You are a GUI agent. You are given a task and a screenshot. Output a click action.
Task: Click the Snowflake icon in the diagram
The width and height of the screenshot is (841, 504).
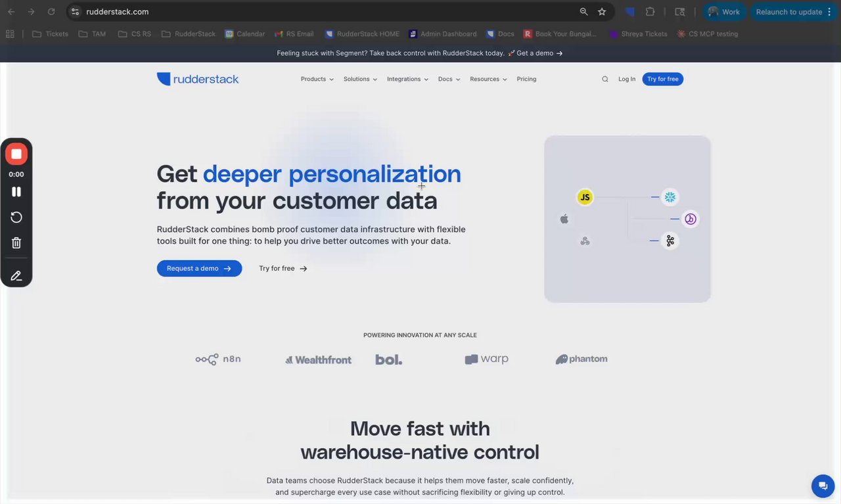click(670, 197)
